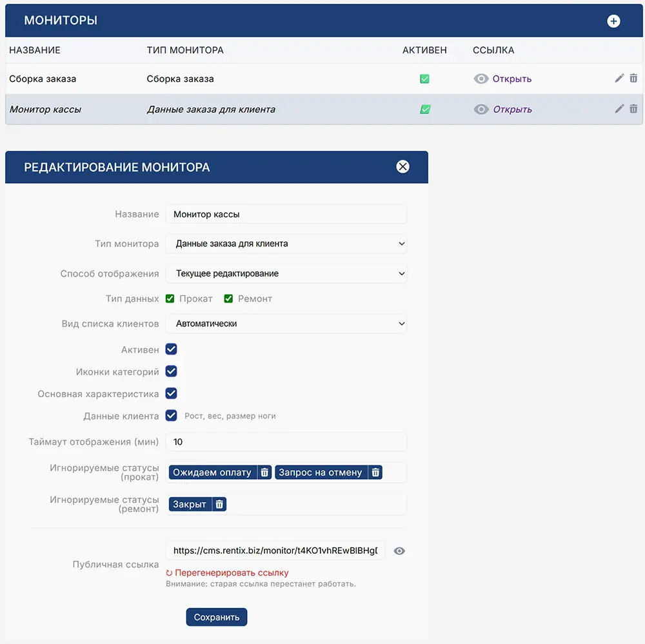Remove the Ожидаем оплату ignored status
This screenshot has height=644, width=645.
[264, 473]
